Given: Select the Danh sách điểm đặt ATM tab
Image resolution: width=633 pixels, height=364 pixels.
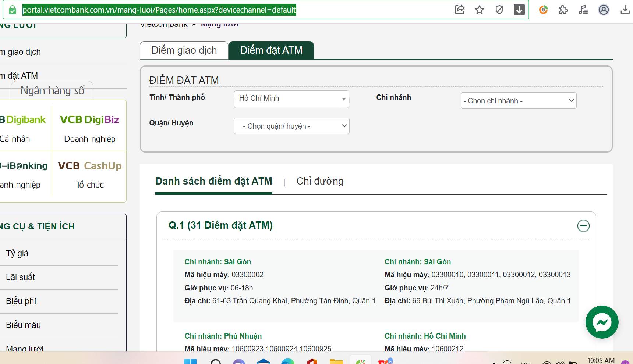Looking at the screenshot, I should [x=214, y=181].
